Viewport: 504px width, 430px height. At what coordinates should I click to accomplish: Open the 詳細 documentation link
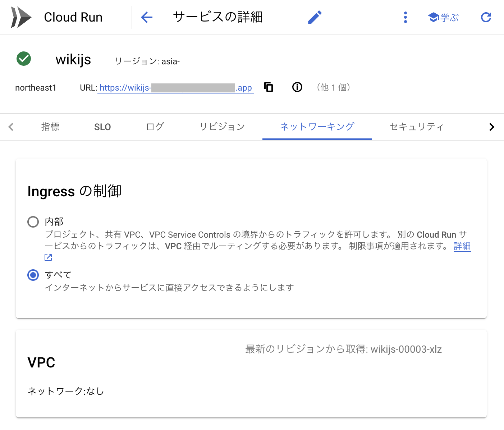[462, 246]
